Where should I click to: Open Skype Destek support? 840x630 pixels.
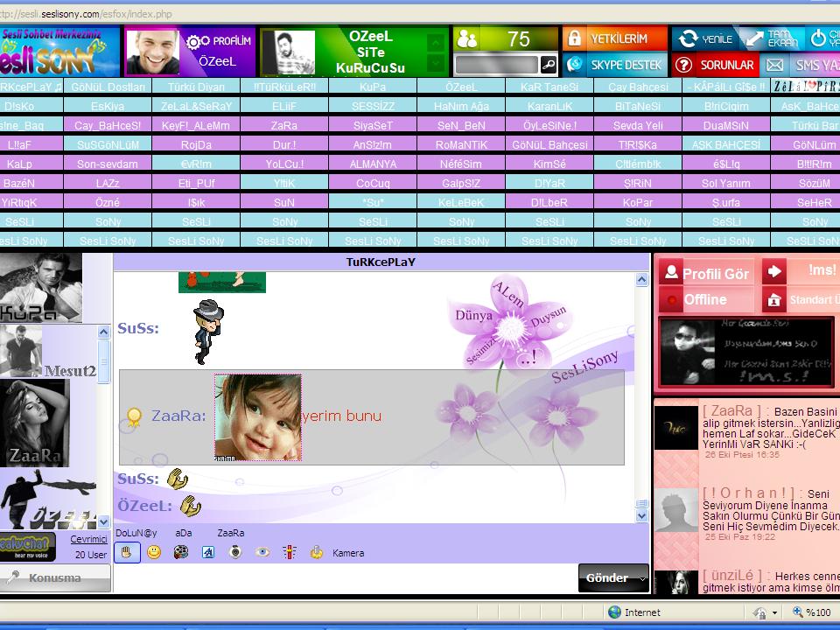pos(614,65)
